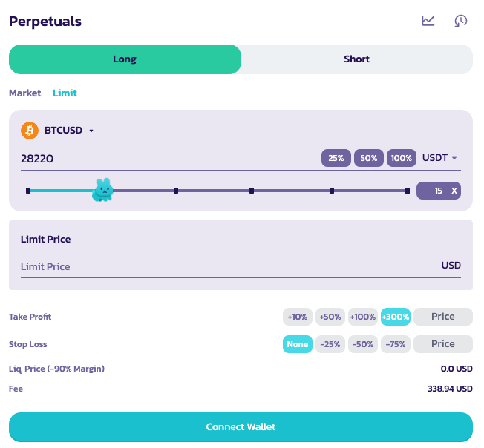Click the orange Bitcoin logo icon
Screen dimensions: 484x448
tap(30, 131)
